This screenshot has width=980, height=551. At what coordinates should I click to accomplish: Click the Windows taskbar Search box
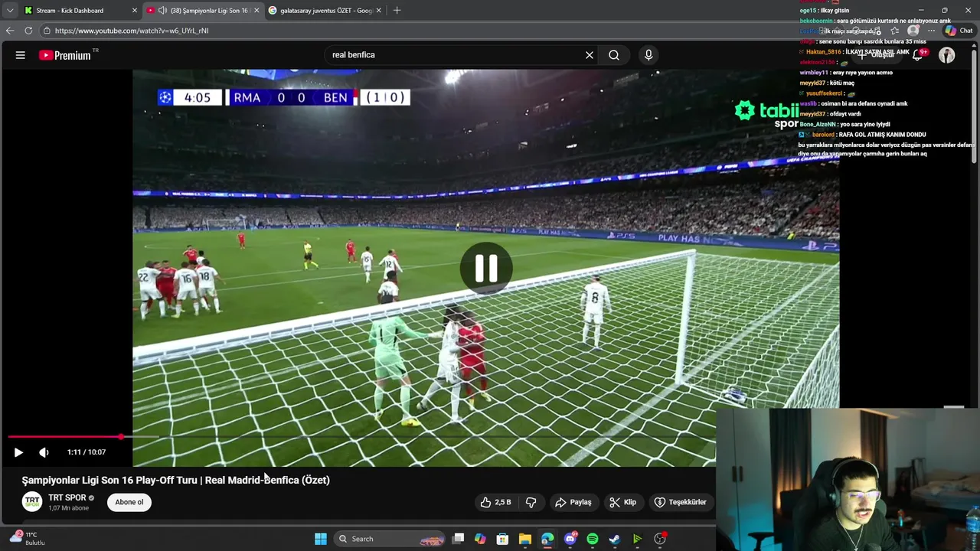pyautogui.click(x=390, y=539)
